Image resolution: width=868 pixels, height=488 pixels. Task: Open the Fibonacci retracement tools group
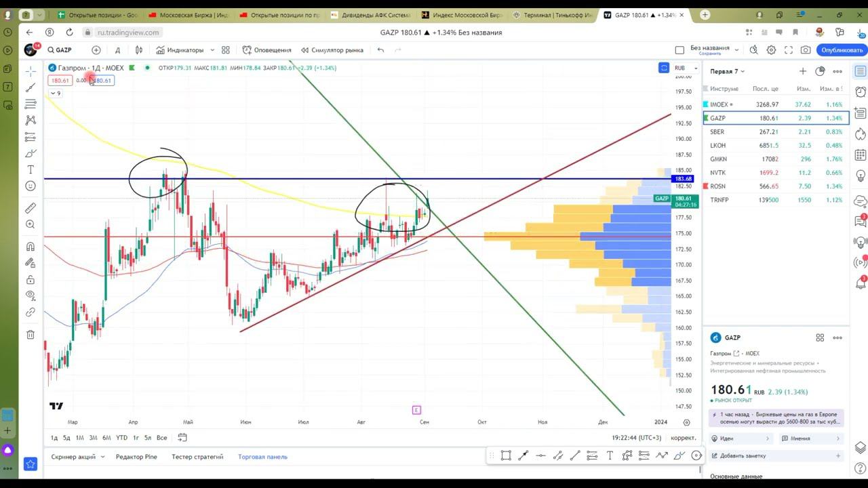[31, 104]
